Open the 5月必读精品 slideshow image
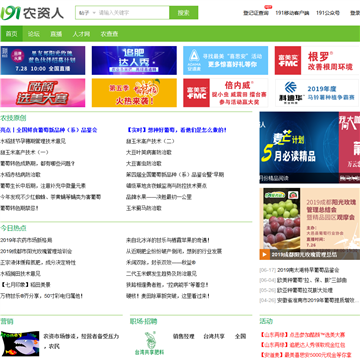This screenshot has height=360, width=360. pyautogui.click(x=299, y=147)
